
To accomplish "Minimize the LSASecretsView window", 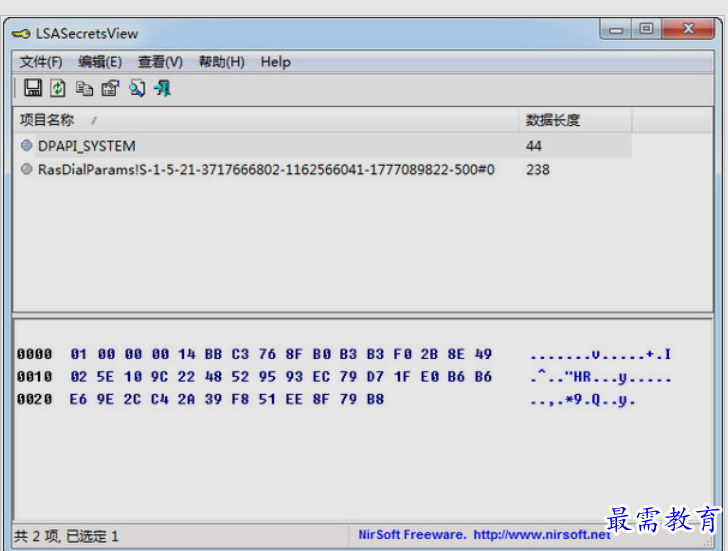I will tap(615, 30).
